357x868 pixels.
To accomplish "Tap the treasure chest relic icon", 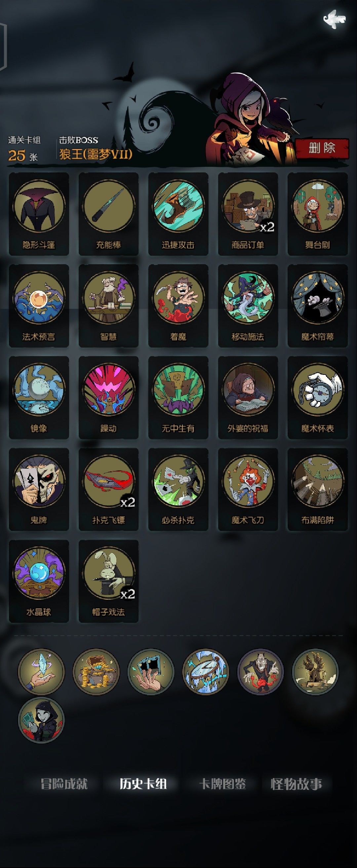I will point(96,671).
